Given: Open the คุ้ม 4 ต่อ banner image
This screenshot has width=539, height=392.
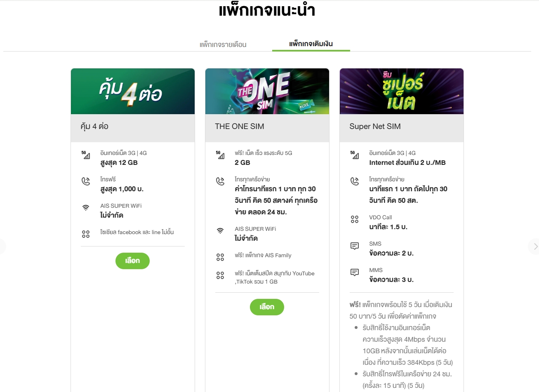Looking at the screenshot, I should (133, 91).
